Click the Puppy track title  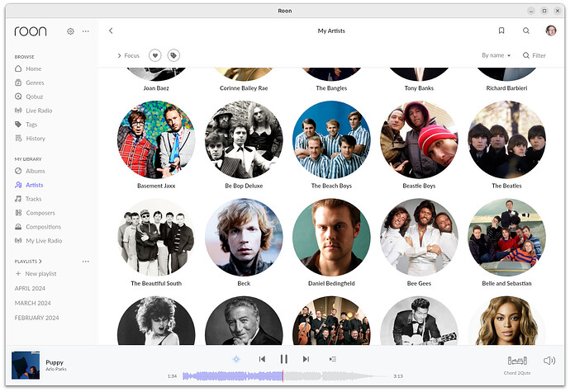(x=55, y=362)
